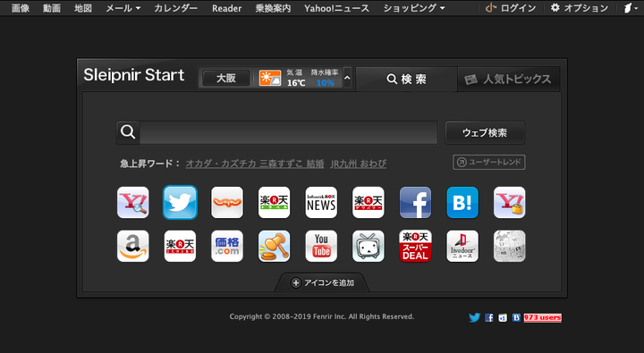This screenshot has width=644, height=353.
Task: Switch to the 検索 tab
Action: click(407, 79)
